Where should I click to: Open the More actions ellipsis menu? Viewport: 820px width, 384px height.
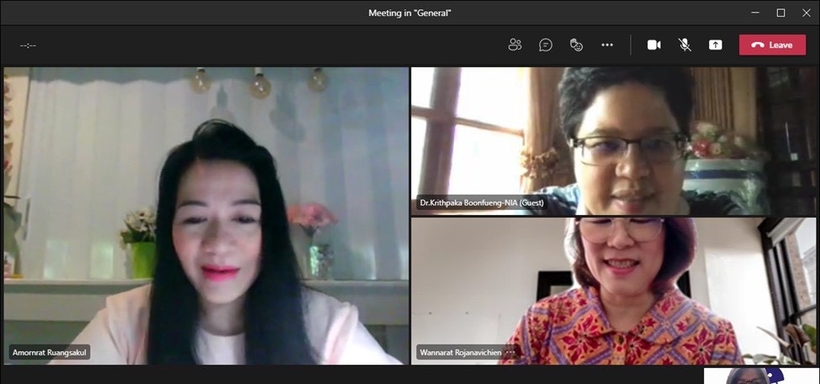click(x=607, y=45)
